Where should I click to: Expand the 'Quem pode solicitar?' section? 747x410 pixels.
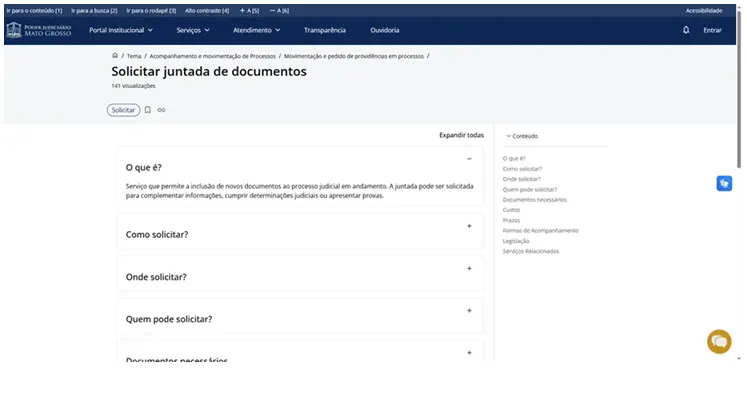[469, 311]
